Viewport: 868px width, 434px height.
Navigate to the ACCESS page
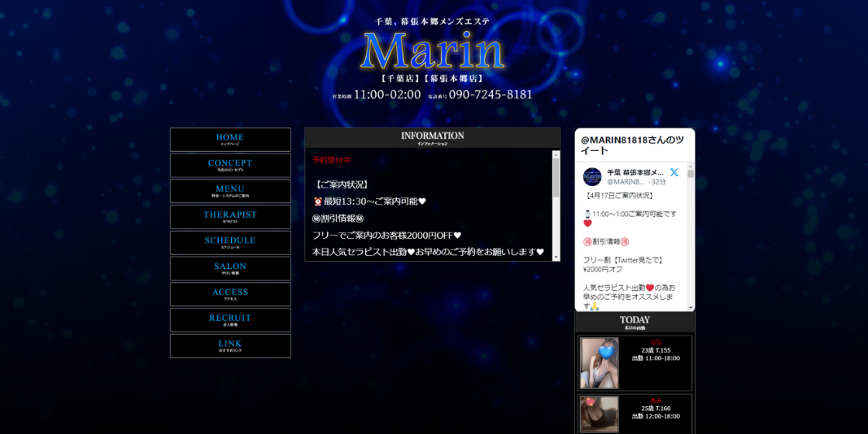[x=230, y=294]
